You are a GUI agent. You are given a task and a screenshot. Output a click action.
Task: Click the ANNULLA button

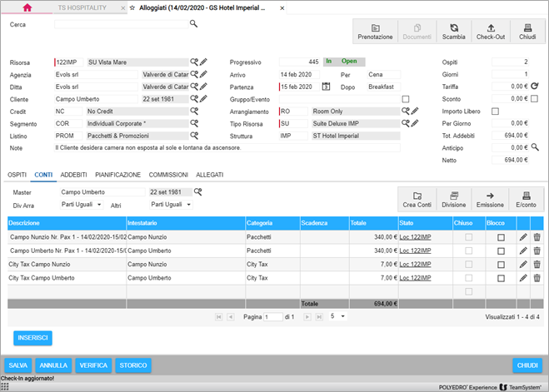pyautogui.click(x=53, y=365)
